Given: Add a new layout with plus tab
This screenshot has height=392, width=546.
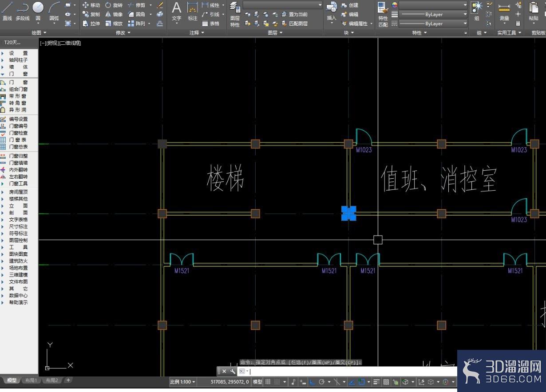Looking at the screenshot, I should tap(68, 380).
